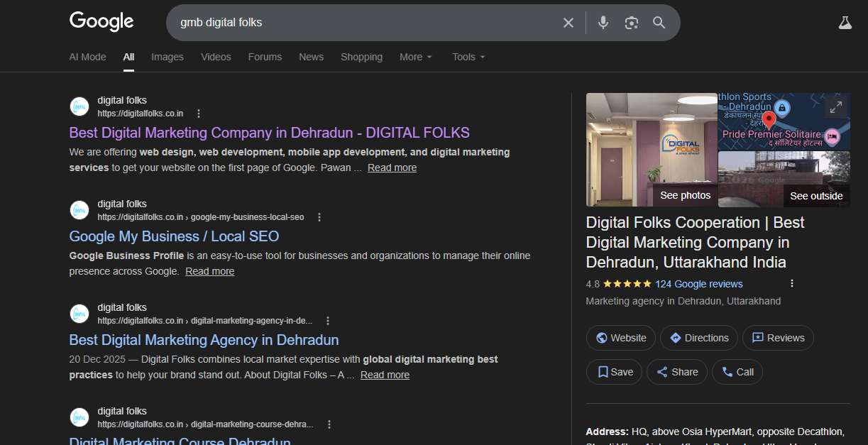The width and height of the screenshot is (868, 445).
Task: Expand the More search filters dropdown
Action: point(415,57)
